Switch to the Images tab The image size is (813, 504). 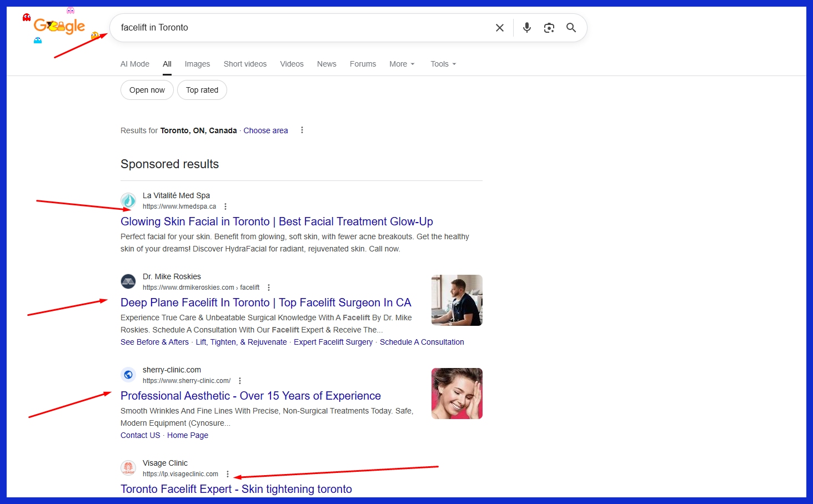click(x=197, y=64)
